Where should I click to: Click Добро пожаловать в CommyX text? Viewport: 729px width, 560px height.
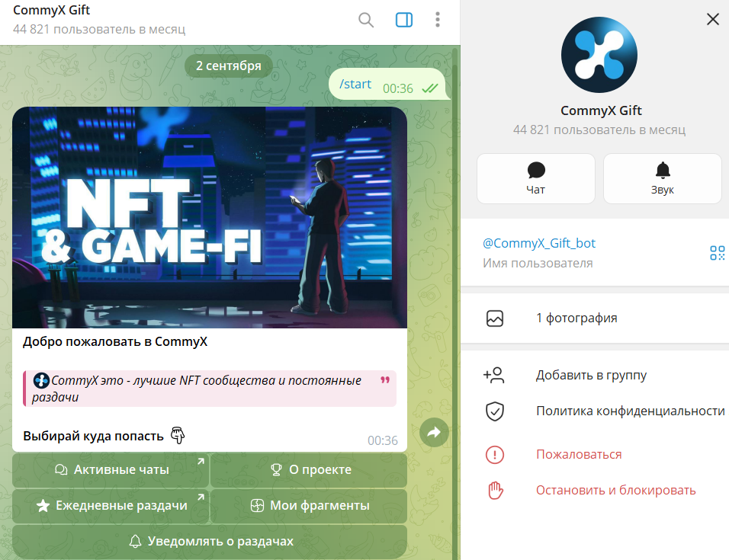point(115,342)
